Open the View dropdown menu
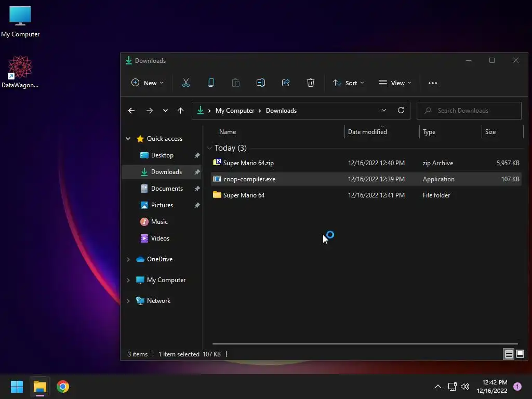The width and height of the screenshot is (532, 399). pos(395,83)
